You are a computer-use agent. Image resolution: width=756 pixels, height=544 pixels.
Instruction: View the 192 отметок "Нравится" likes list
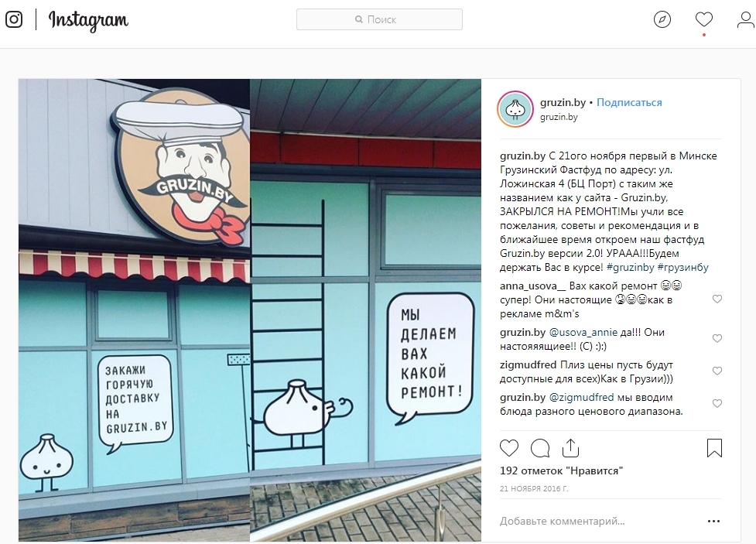point(561,470)
